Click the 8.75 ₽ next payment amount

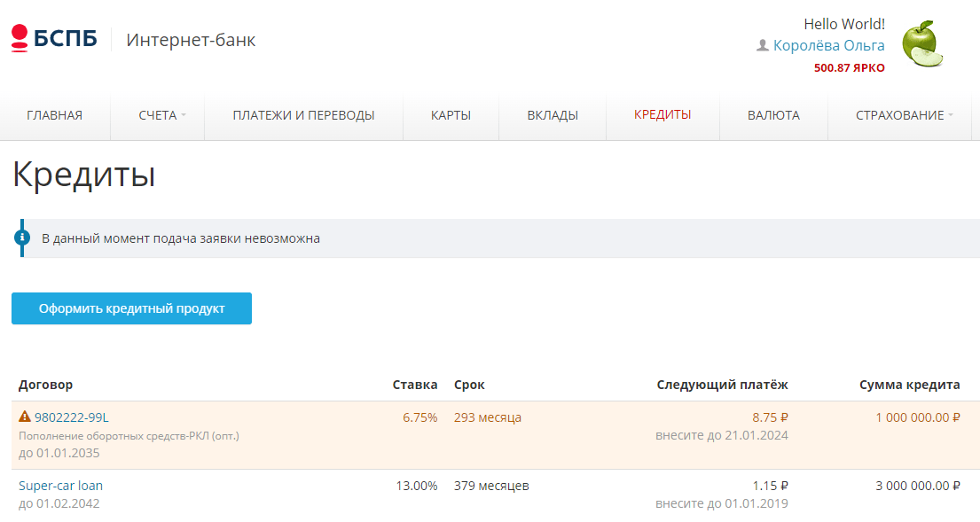click(770, 417)
